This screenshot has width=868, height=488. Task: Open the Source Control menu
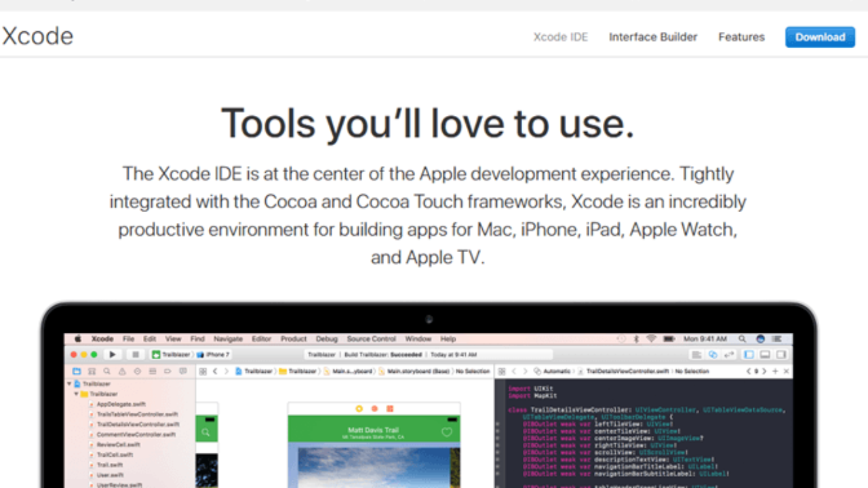pyautogui.click(x=372, y=339)
